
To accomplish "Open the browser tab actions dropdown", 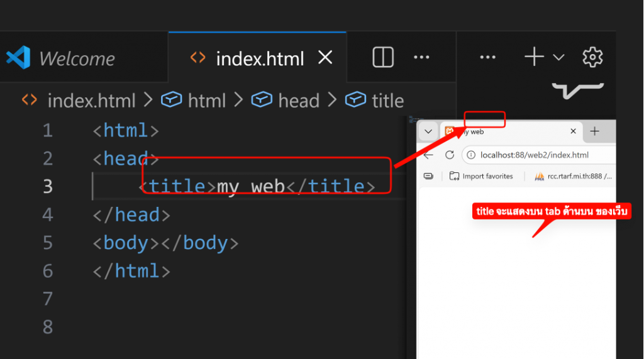I will pyautogui.click(x=428, y=132).
